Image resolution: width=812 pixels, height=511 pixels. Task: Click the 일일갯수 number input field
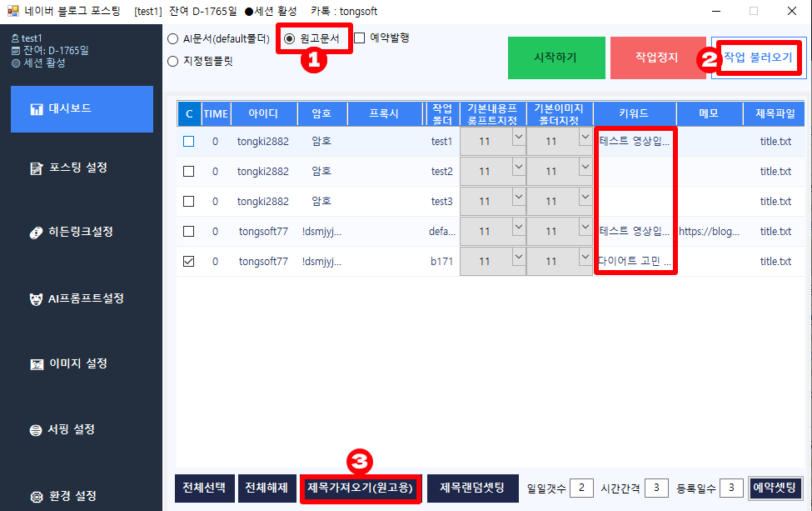(x=581, y=488)
